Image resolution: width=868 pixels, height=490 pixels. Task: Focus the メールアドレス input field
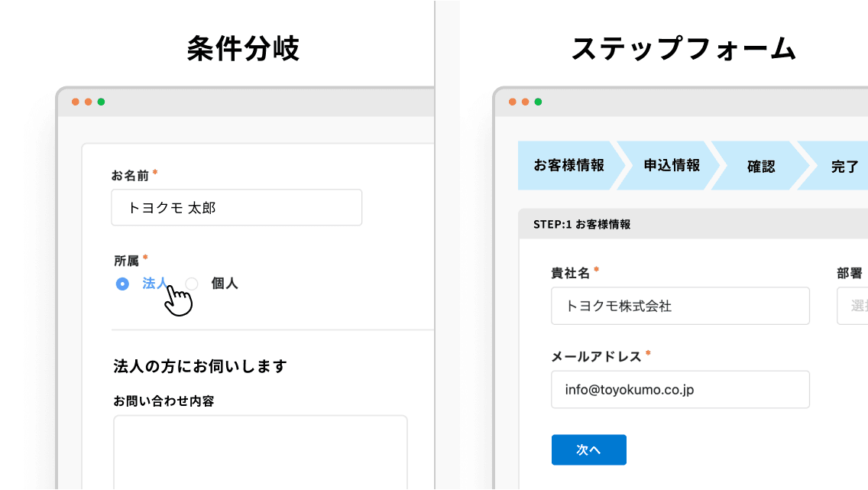(x=679, y=390)
